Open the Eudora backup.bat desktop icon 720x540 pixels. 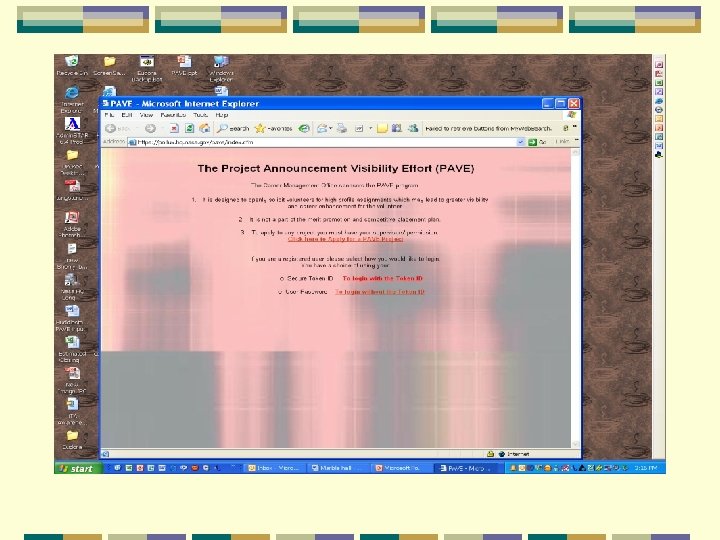[147, 69]
